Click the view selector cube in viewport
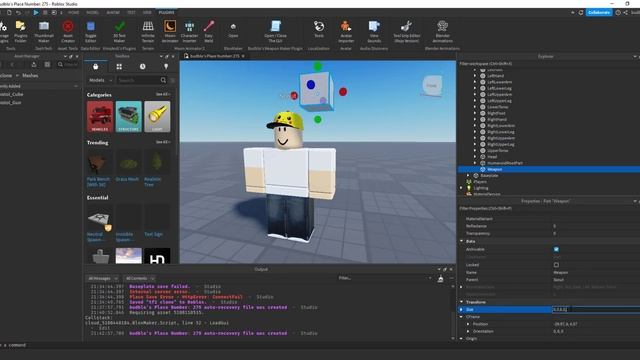Image resolution: width=640 pixels, height=360 pixels. (x=432, y=86)
